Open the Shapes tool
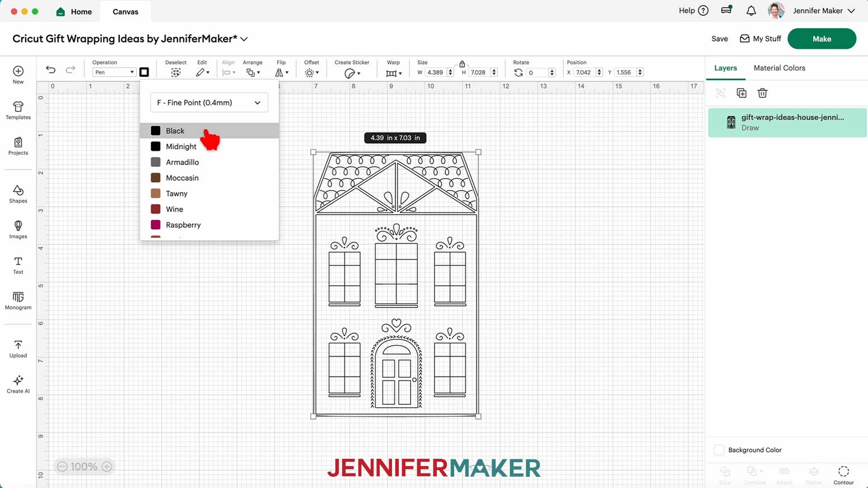The image size is (868, 488). click(18, 190)
